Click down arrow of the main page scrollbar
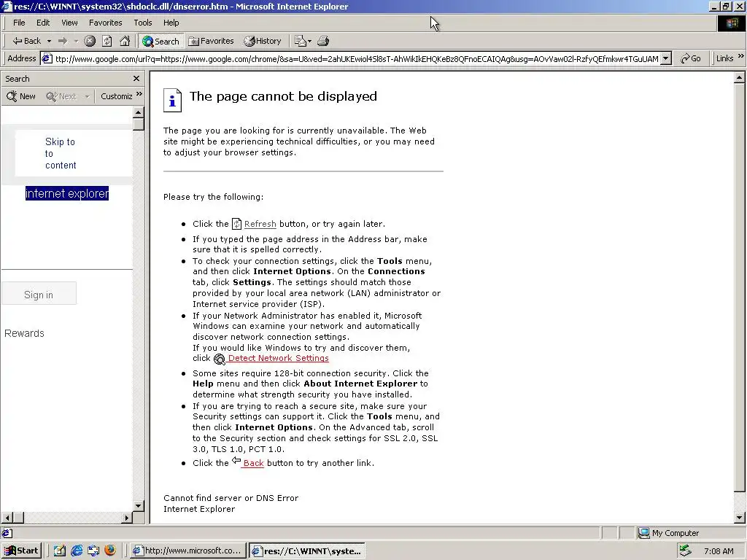 [x=740, y=518]
